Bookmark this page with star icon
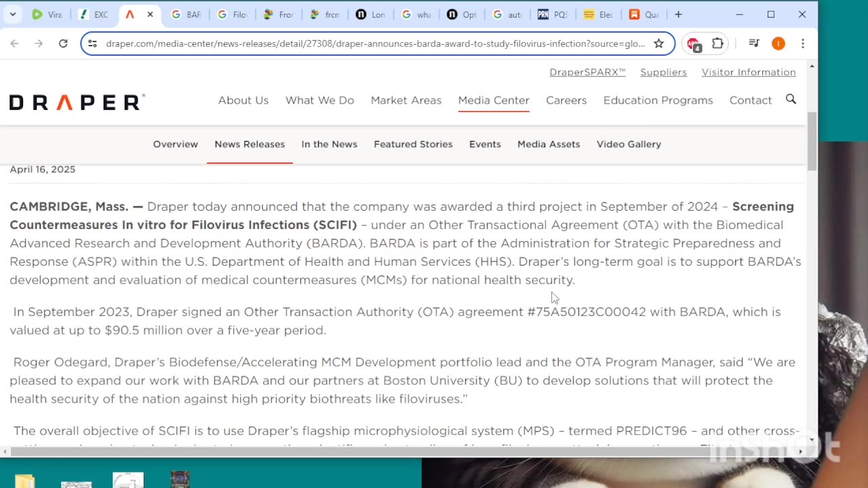The width and height of the screenshot is (868, 488). 658,43
